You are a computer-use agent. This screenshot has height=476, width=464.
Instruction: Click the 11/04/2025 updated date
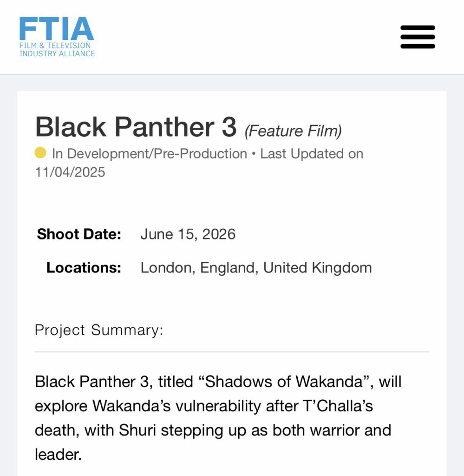(70, 172)
